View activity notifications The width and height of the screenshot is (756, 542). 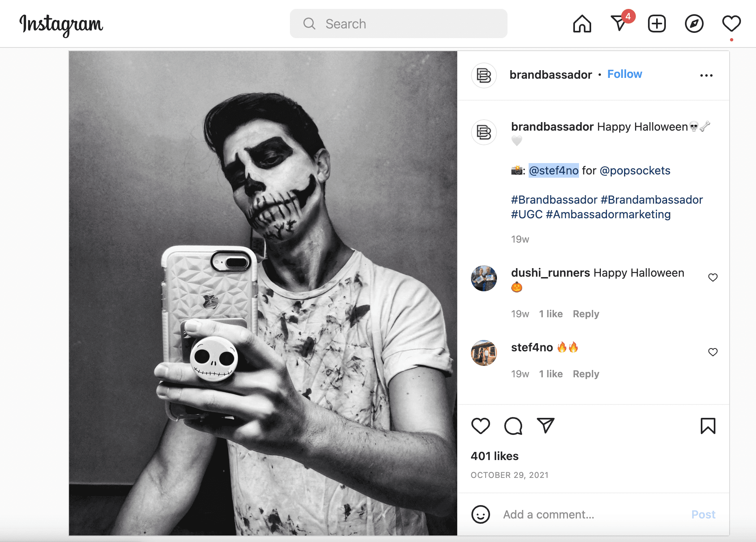(731, 24)
